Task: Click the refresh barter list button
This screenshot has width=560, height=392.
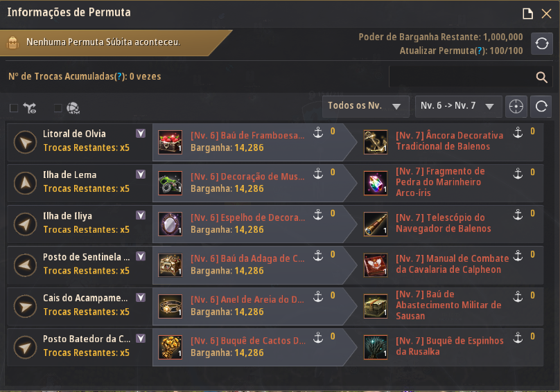Action: [541, 43]
